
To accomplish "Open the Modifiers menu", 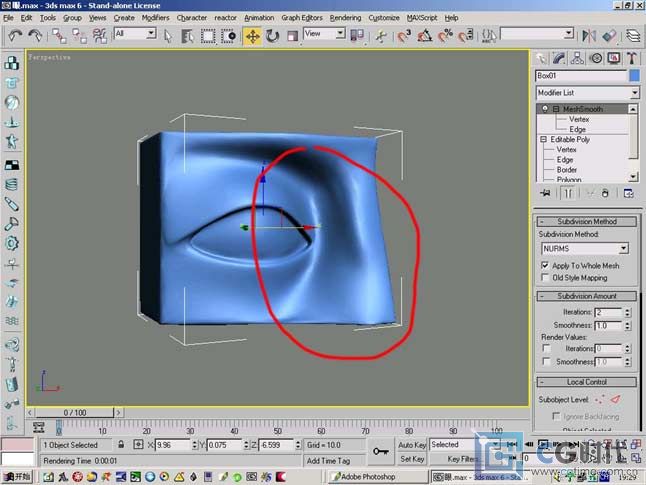I will [x=155, y=18].
